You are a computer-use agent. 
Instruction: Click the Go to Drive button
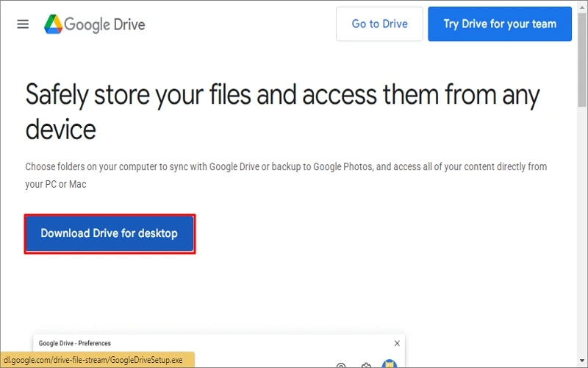379,24
